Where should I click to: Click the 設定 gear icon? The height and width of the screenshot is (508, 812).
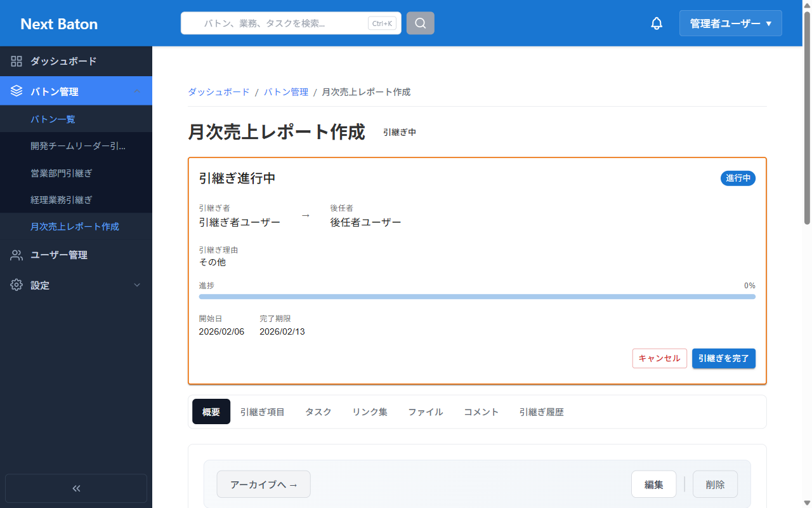click(16, 285)
